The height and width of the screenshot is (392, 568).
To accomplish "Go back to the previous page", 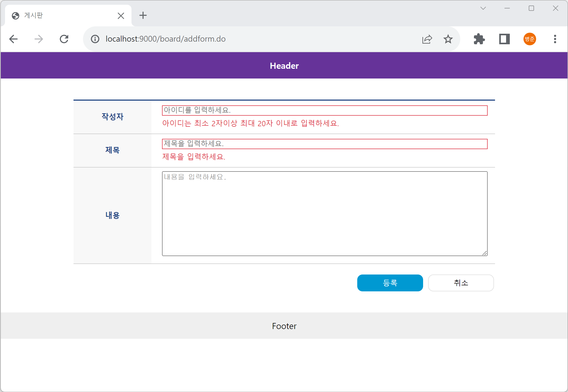I will click(x=13, y=39).
